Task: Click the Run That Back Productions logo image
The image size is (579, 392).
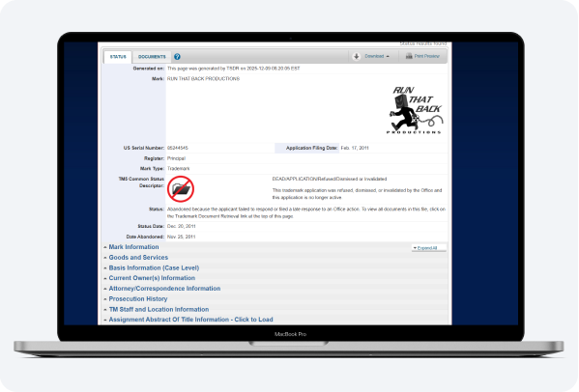Action: click(415, 110)
